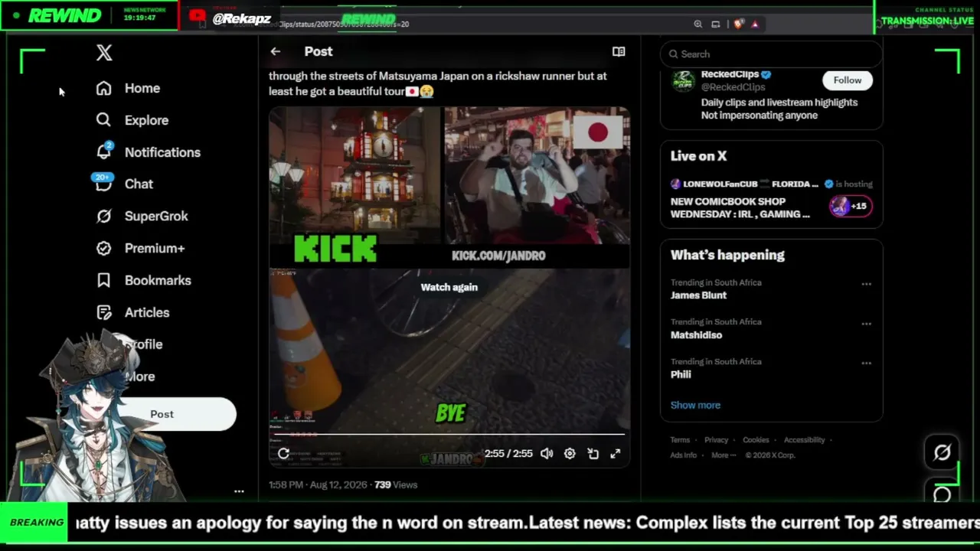Open the Chat menu item
Image resolution: width=980 pixels, height=551 pixels.
[x=139, y=184]
